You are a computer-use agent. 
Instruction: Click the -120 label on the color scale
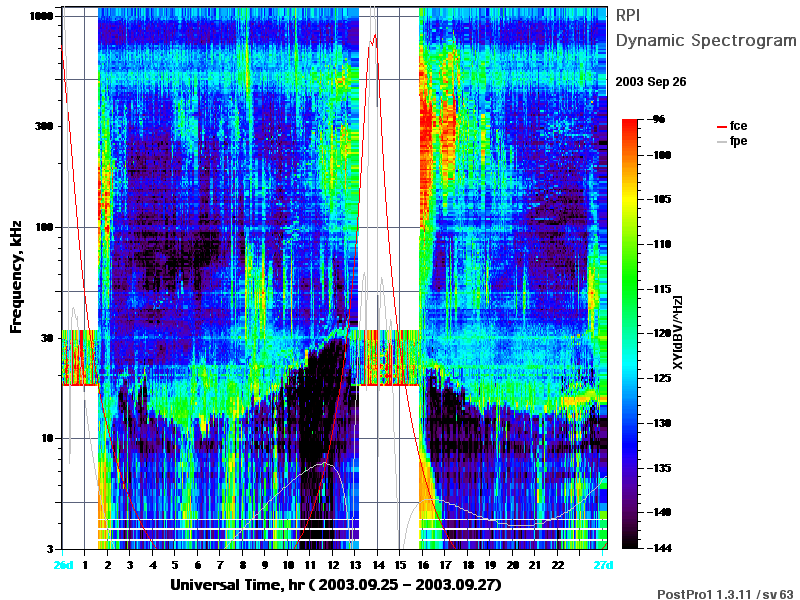660,333
